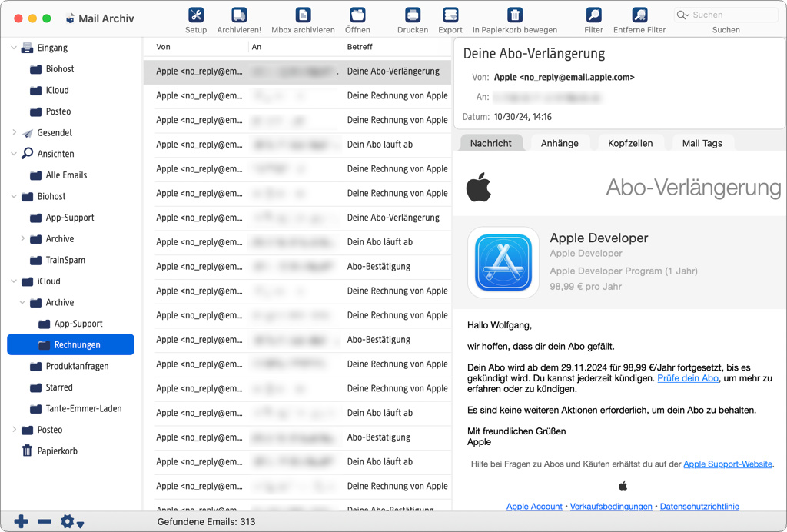
Task: Print email with Drucken icon
Action: click(413, 15)
